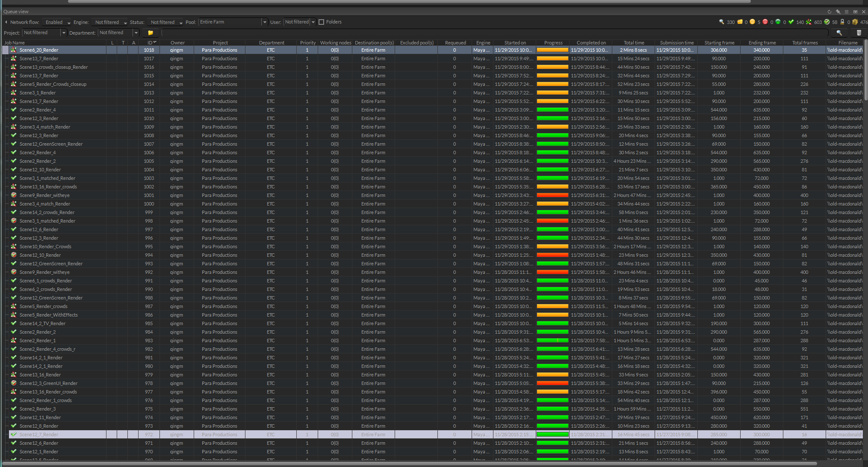Click total time '58 Mins 0 secs' cell
Viewport: 868px width, 467px height.
[633, 212]
